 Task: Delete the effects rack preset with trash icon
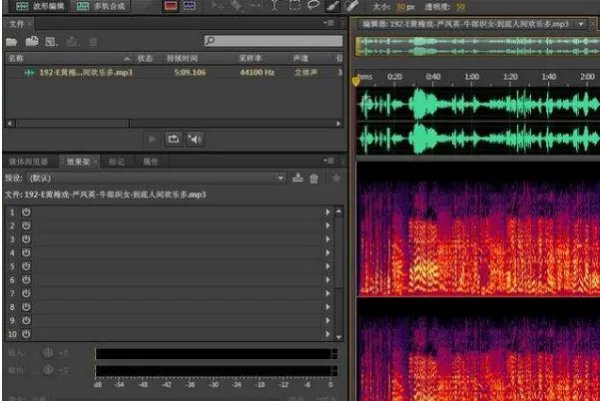tap(313, 178)
